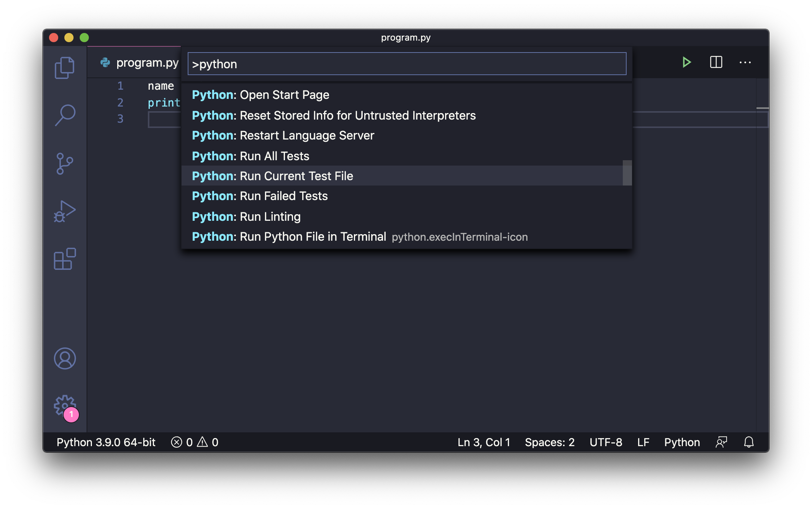Open the notifications bell
Screen dimensions: 812x509
click(x=749, y=442)
